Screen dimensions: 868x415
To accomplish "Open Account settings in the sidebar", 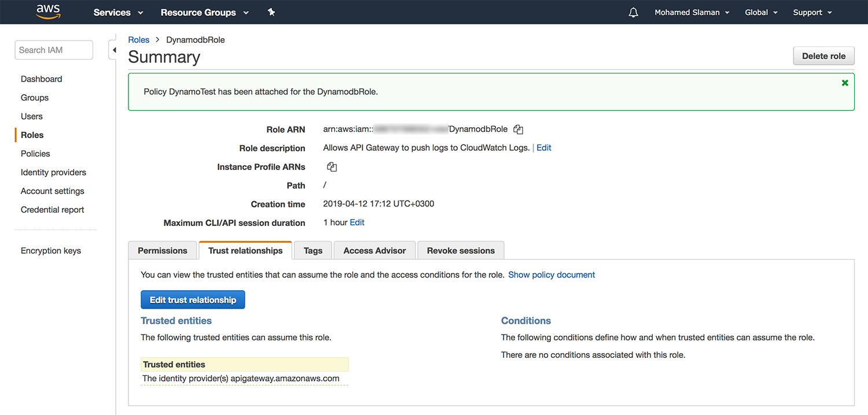I will click(53, 191).
